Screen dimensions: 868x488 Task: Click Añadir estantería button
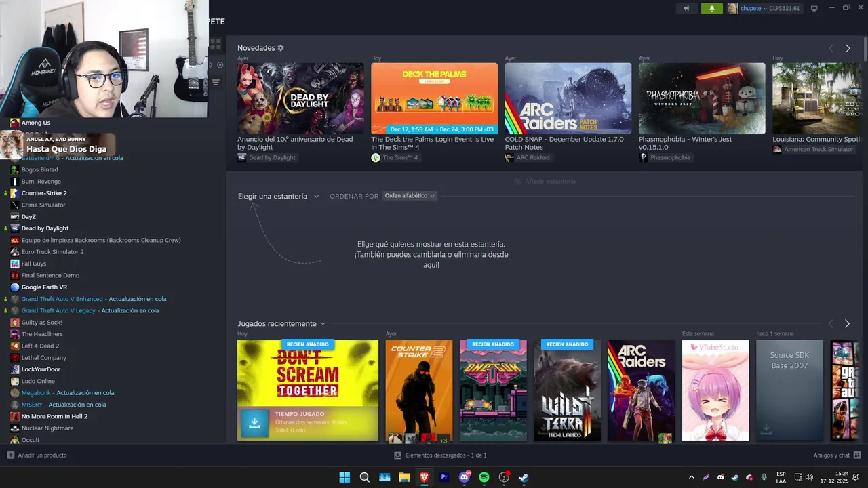point(545,181)
